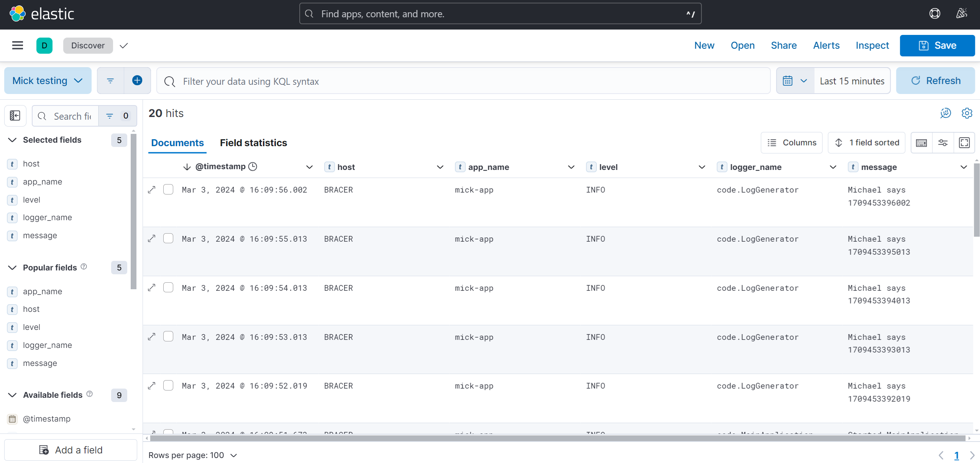Open the Columns selector button
The image size is (980, 463).
pos(791,143)
